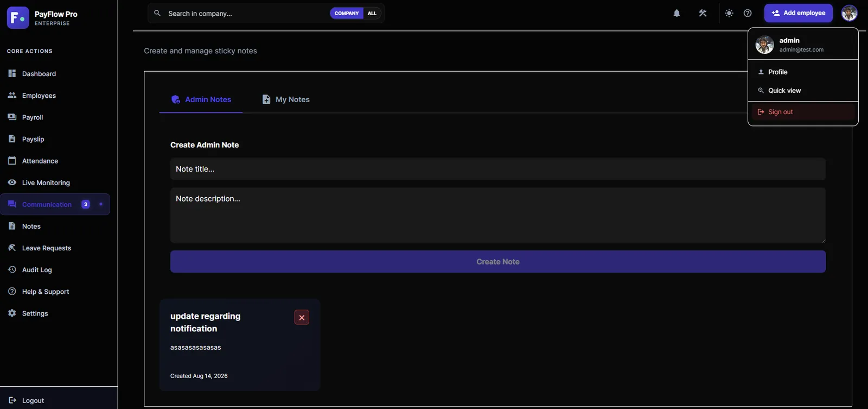Open notifications bell icon
Screen dimensions: 868x409
676,13
